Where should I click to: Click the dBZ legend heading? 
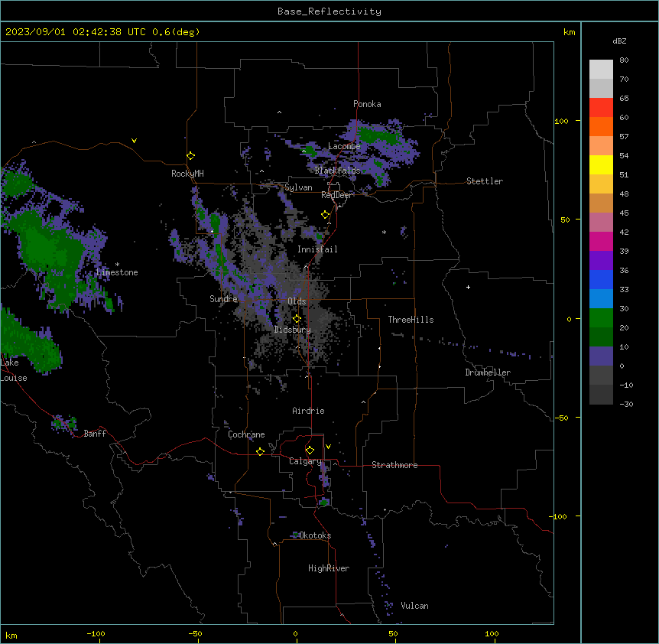pyautogui.click(x=619, y=41)
